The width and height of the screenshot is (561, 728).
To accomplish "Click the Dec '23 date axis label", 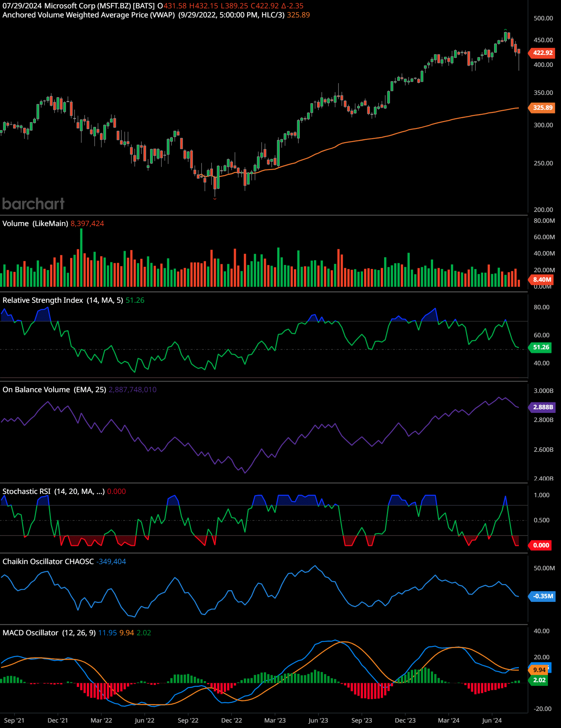I will (x=405, y=720).
